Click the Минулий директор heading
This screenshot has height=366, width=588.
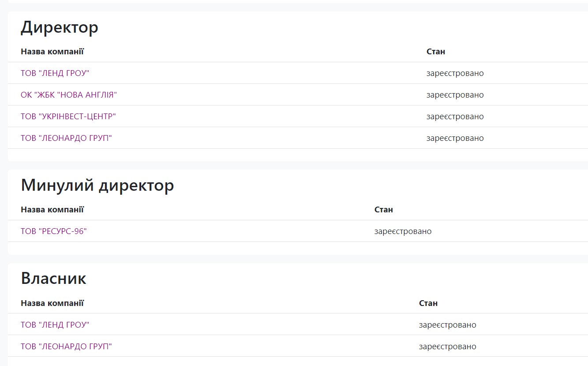coord(97,185)
